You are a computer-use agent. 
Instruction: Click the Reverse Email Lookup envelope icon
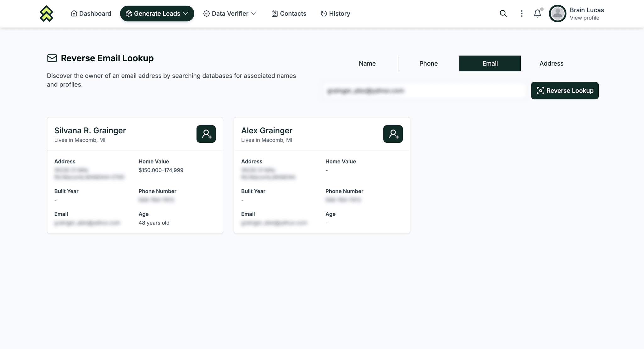[x=52, y=58]
